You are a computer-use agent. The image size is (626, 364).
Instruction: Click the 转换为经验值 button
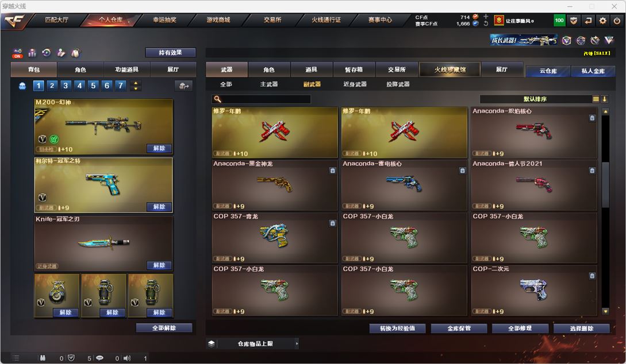point(397,328)
